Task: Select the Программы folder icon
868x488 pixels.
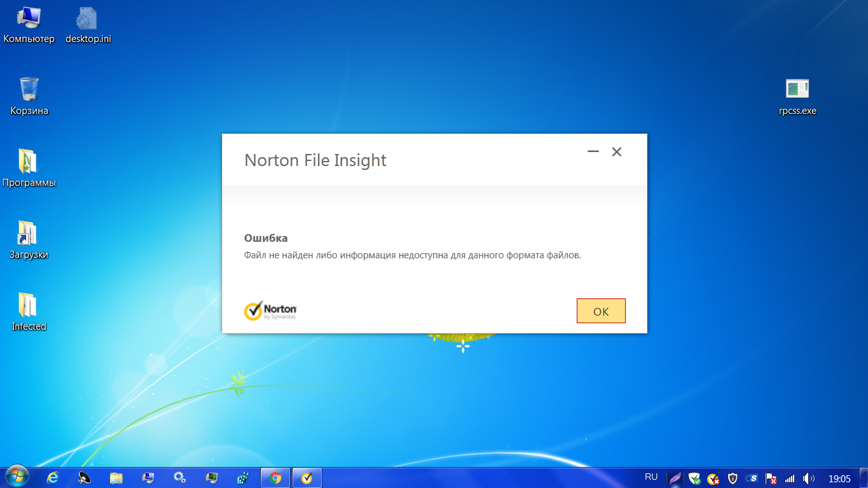Action: coord(29,169)
